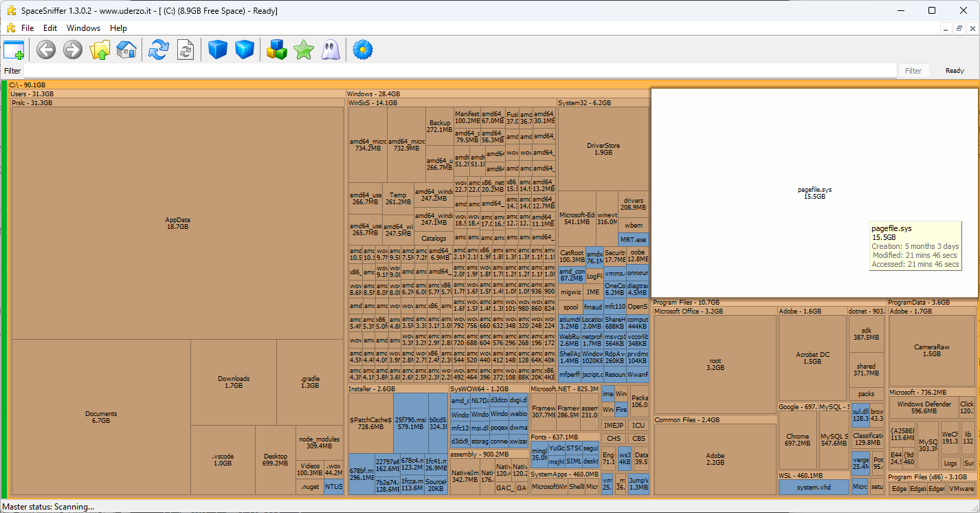This screenshot has width=980, height=513.
Task: Toggle the ghost icon for unknown space
Action: pyautogui.click(x=330, y=50)
